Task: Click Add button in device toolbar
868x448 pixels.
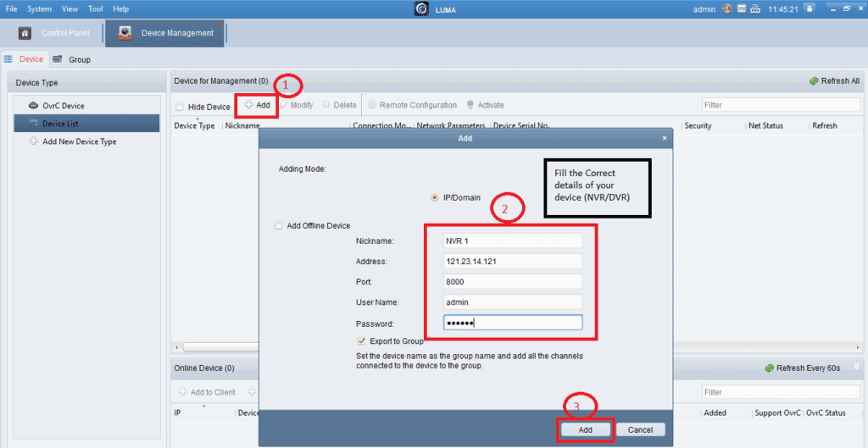Action: tap(257, 105)
